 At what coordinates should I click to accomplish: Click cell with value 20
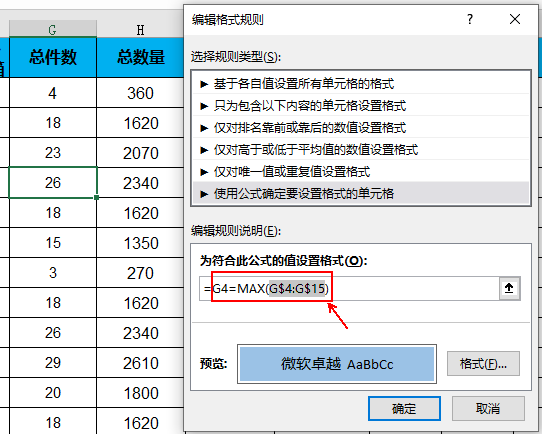(x=53, y=393)
